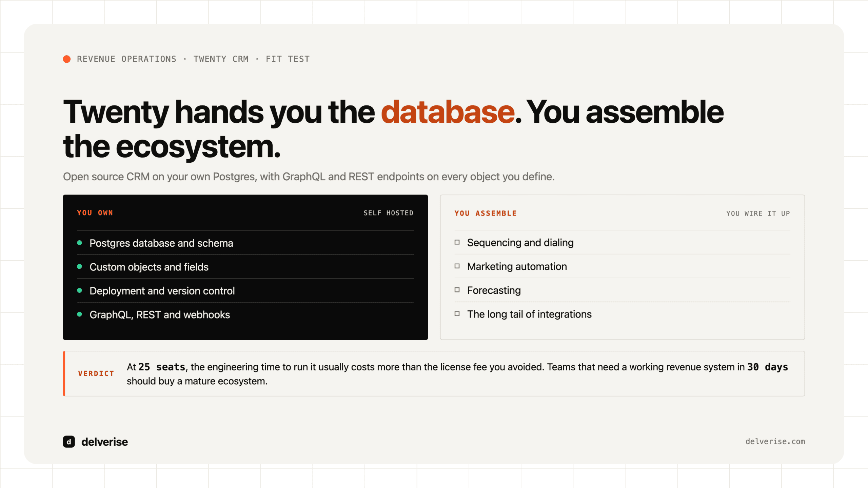Click the 'YOU OWN' card label

coord(95,213)
